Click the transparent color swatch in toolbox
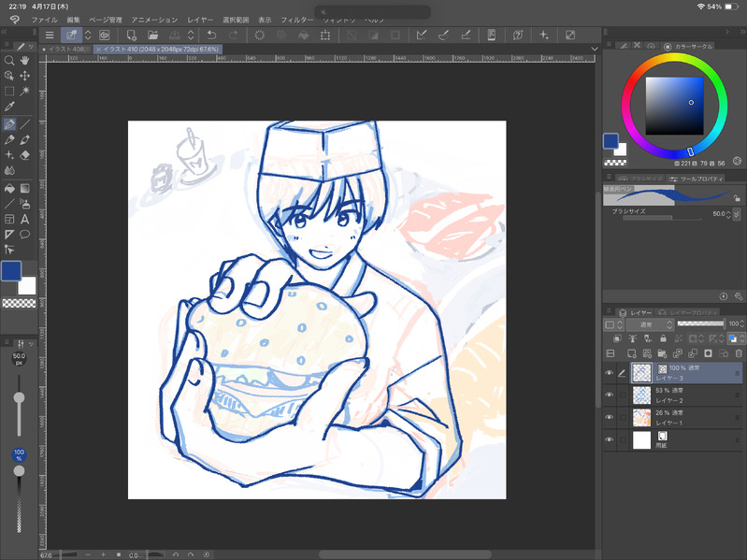Image resolution: width=747 pixels, height=560 pixels. click(19, 303)
